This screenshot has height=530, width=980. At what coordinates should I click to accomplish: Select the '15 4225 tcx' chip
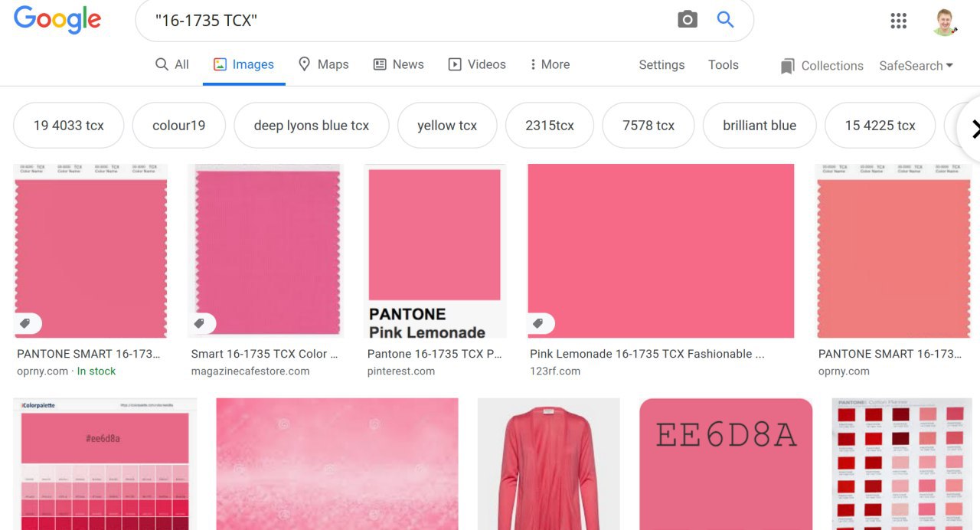[880, 126]
